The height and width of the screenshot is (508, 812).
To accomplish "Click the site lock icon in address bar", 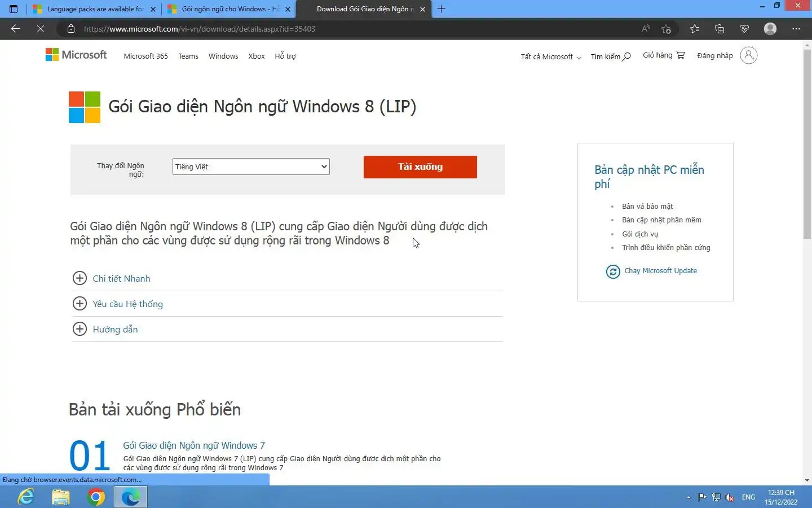I will point(71,29).
